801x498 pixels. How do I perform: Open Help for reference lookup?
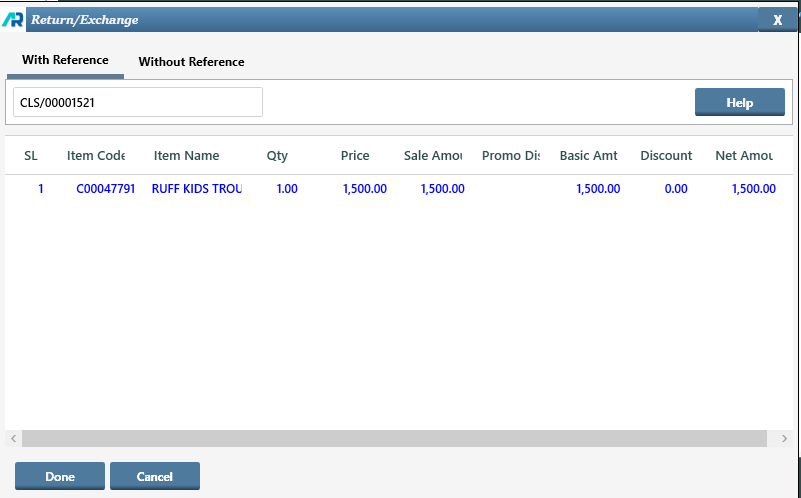pos(740,102)
